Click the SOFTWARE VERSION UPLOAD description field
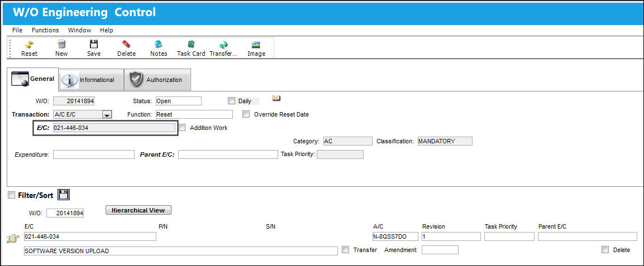The width and height of the screenshot is (644, 266). tap(181, 251)
